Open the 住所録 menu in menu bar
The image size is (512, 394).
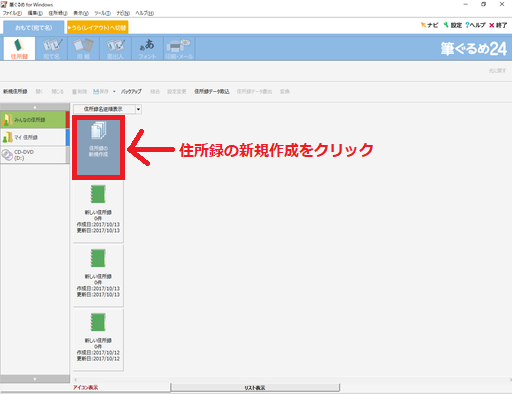click(58, 13)
